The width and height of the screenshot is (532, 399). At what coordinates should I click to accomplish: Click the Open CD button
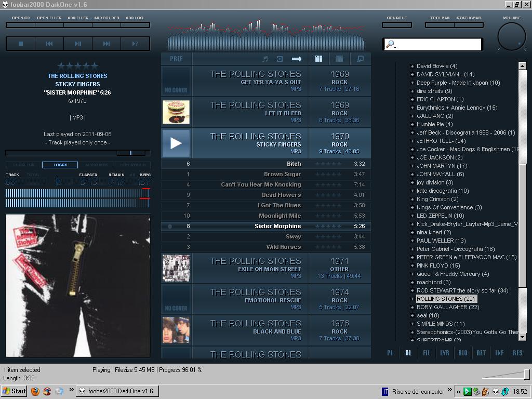point(21,25)
